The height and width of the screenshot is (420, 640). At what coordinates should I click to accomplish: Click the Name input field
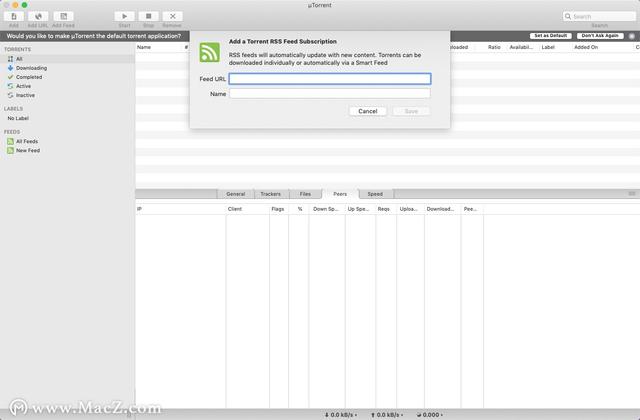point(330,94)
